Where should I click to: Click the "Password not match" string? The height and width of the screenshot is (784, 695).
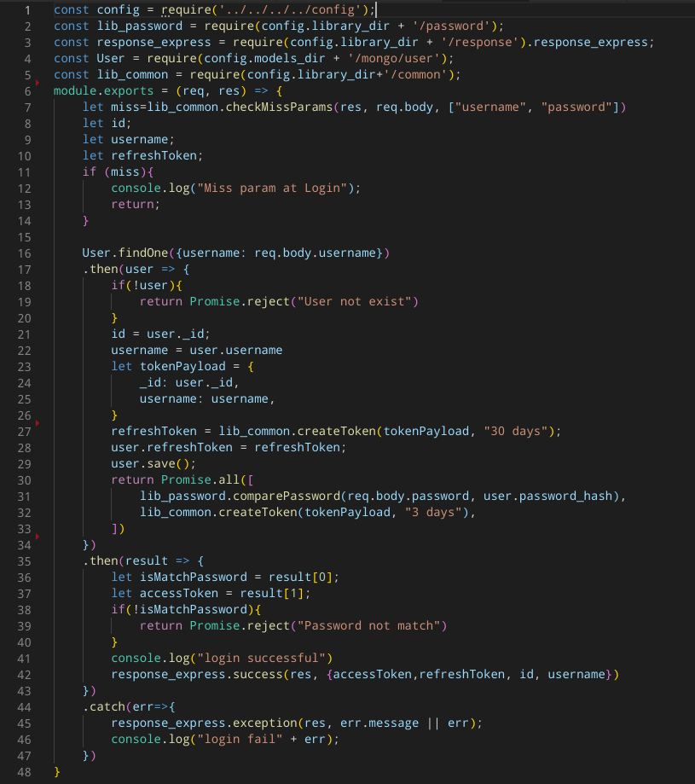pyautogui.click(x=368, y=625)
